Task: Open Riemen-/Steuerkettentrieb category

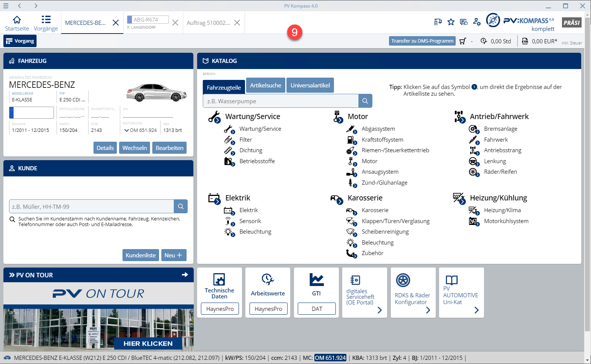Action: tap(395, 150)
